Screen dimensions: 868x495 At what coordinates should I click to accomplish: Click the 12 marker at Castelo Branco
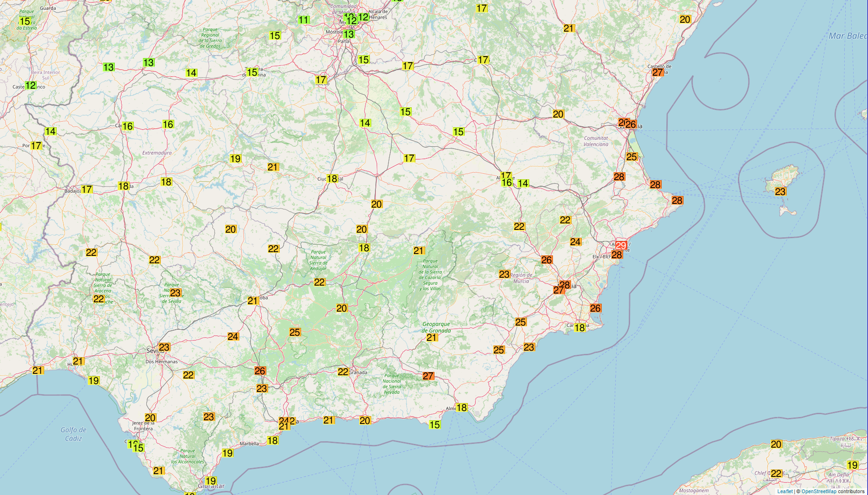[x=31, y=85]
